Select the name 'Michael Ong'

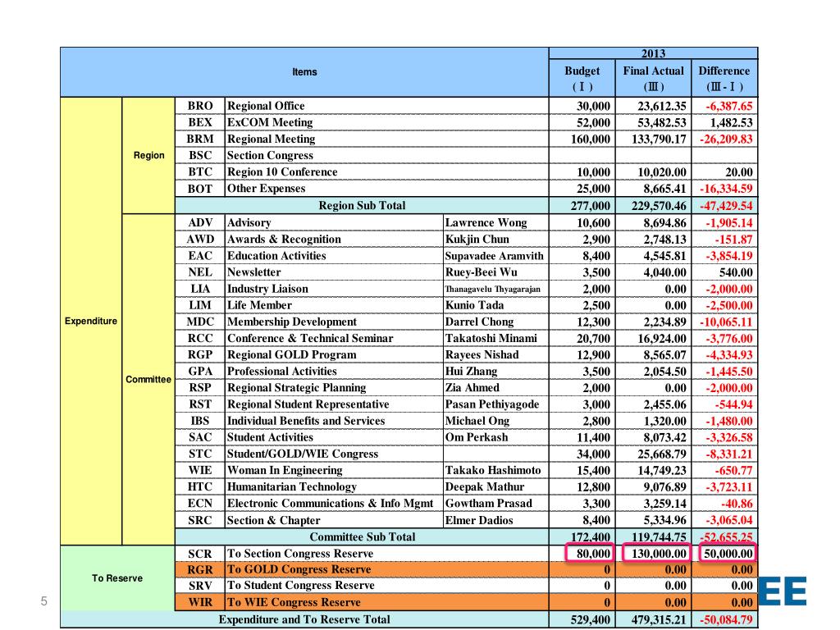(x=496, y=421)
